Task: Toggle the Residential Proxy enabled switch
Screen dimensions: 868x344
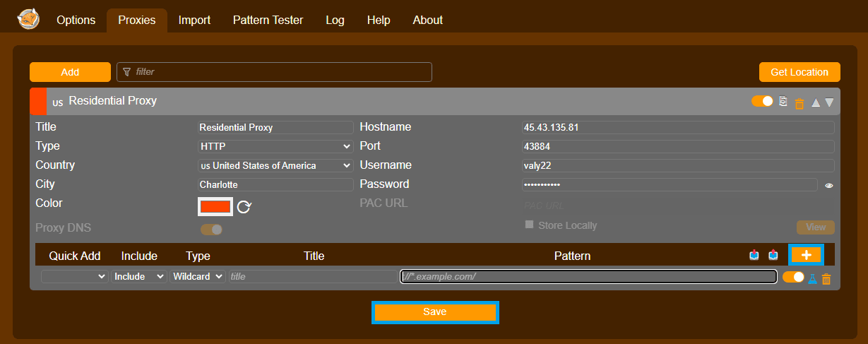Action: pos(763,101)
